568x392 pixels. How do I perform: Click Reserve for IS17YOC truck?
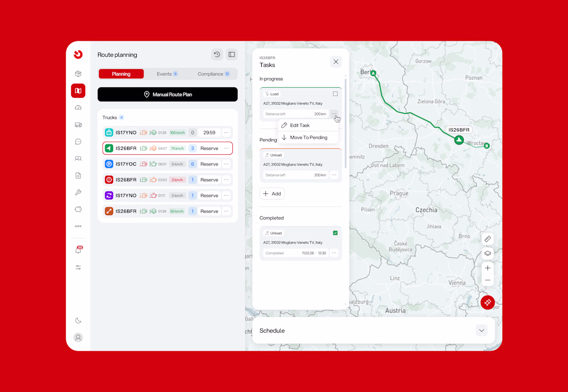point(209,164)
